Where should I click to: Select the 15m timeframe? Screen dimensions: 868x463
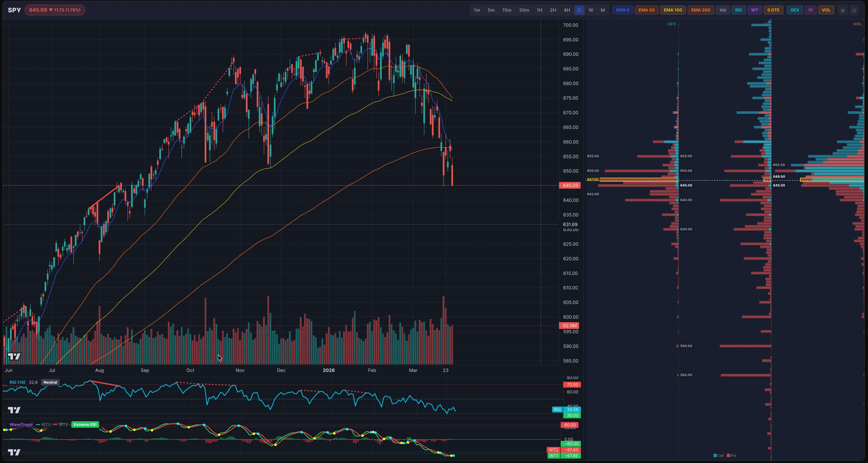(x=506, y=10)
